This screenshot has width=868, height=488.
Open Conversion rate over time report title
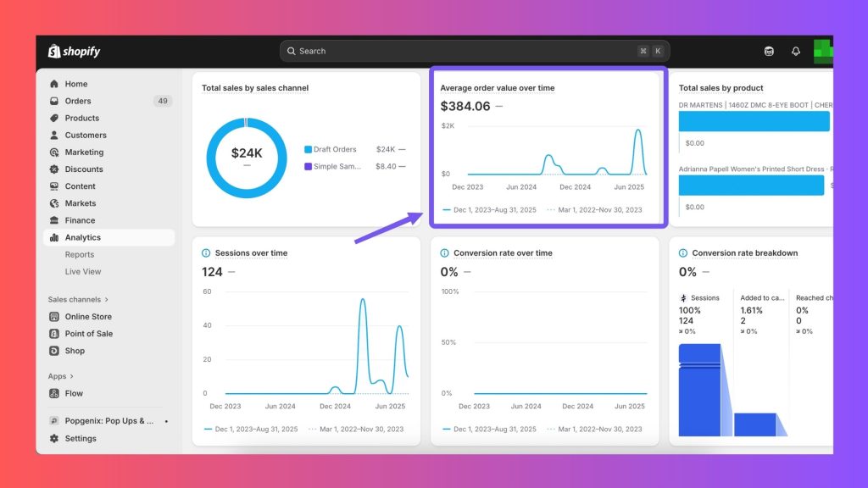point(503,252)
